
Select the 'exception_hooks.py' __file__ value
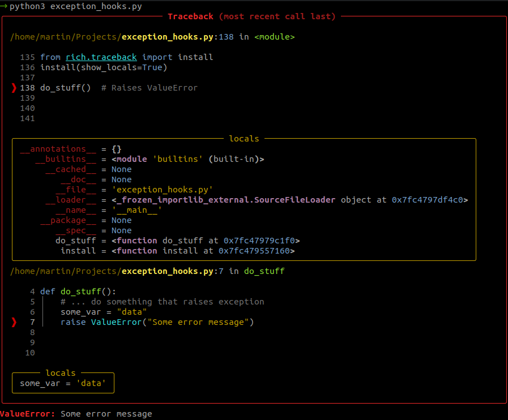click(162, 190)
